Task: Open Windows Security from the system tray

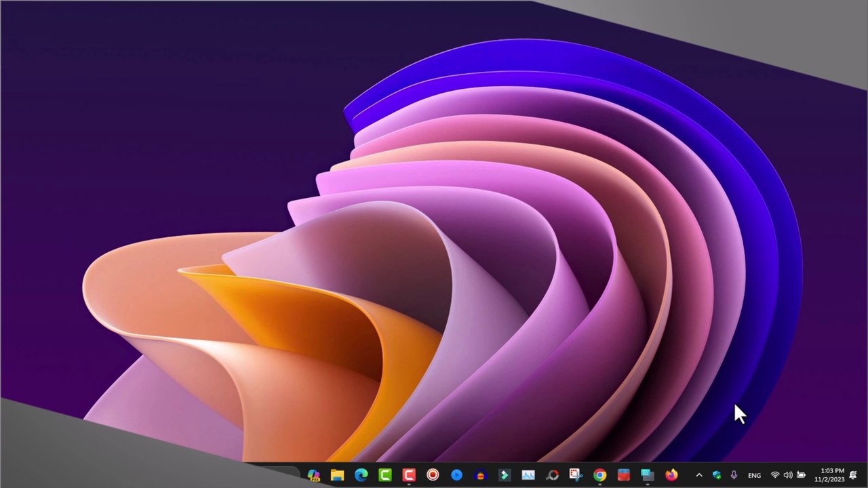Action: 717,475
